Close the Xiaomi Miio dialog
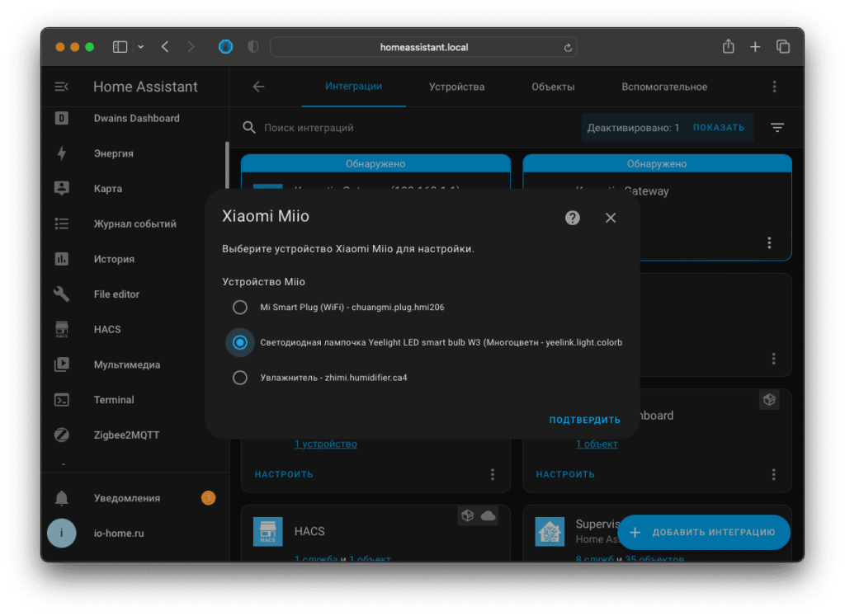 611,218
